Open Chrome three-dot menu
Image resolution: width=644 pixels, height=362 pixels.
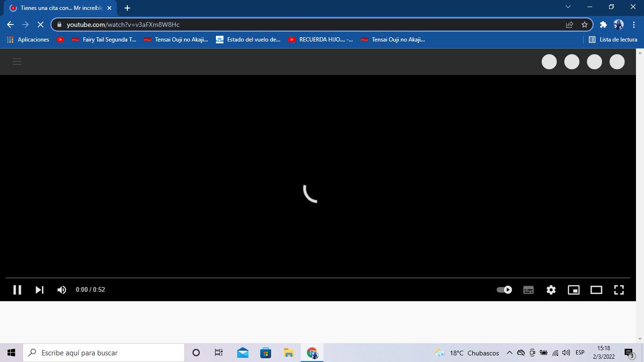point(634,25)
